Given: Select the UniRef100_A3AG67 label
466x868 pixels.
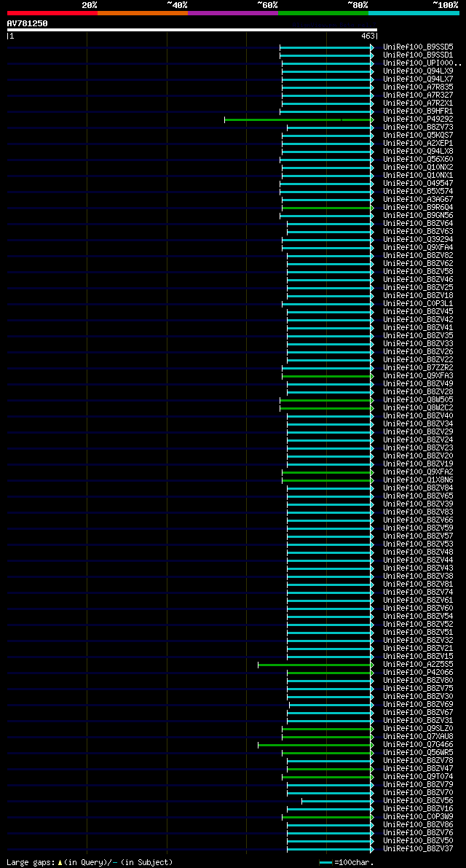Looking at the screenshot, I should click(x=418, y=200).
